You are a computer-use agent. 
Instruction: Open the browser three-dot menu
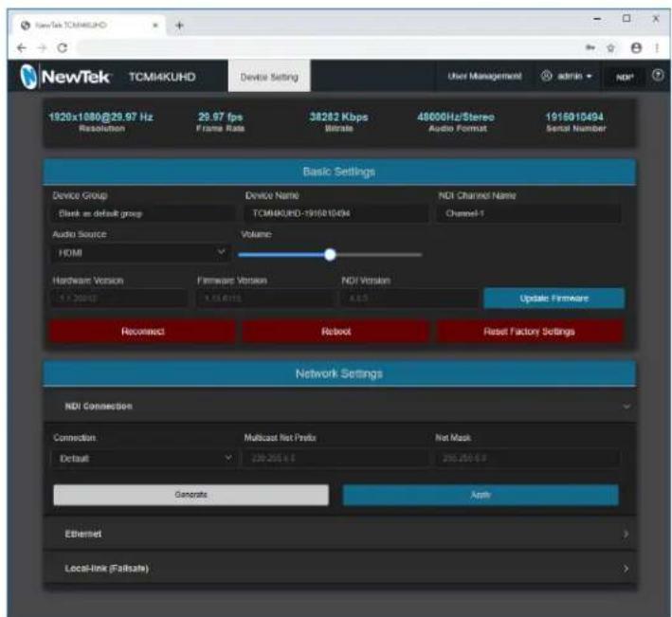[657, 48]
